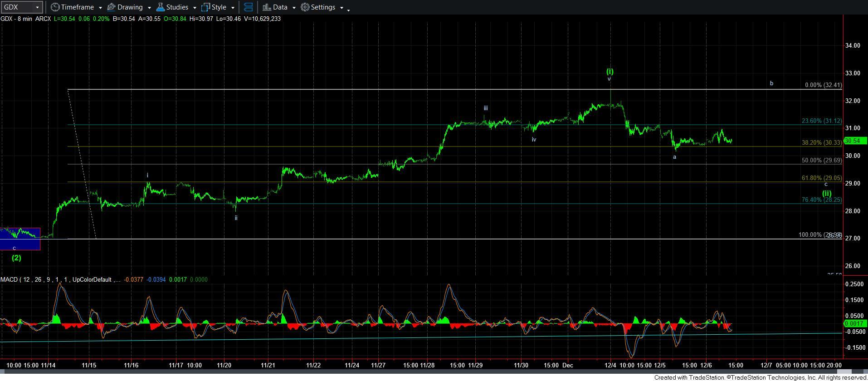This screenshot has width=868, height=381.
Task: Open the GDX symbol dropdown arrow
Action: coord(37,7)
